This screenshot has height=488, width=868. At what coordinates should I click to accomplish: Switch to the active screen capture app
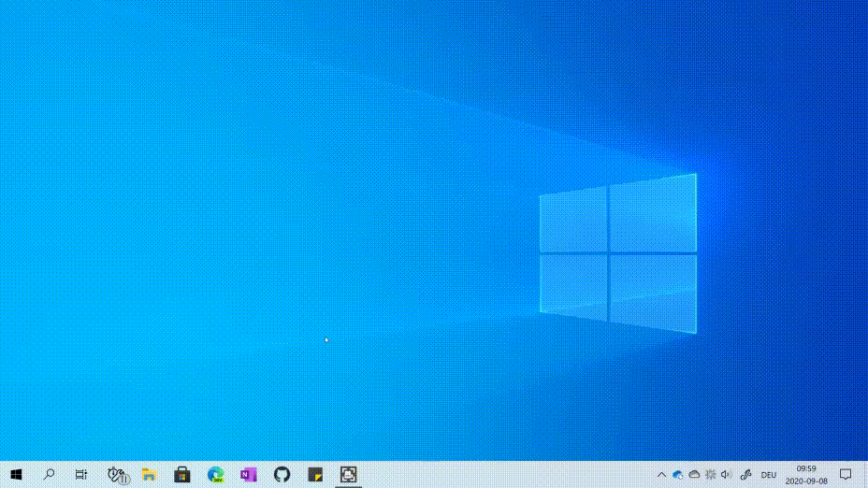[x=348, y=475]
